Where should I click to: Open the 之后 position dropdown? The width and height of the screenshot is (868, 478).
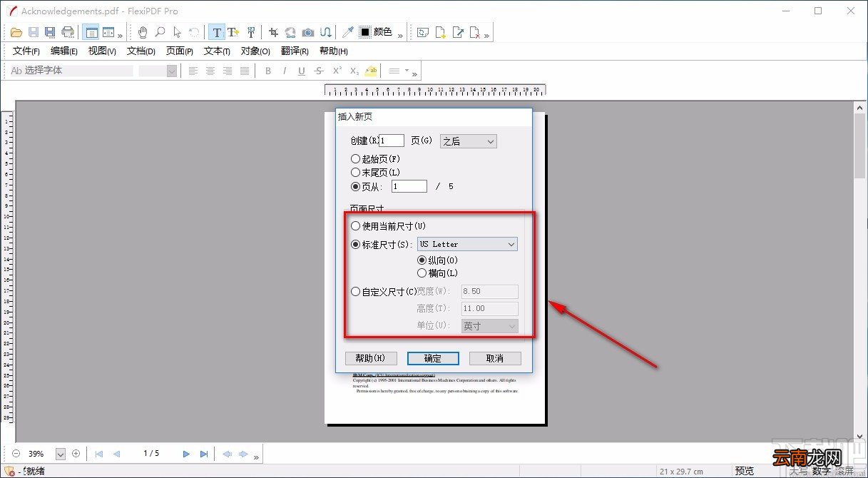(x=468, y=141)
